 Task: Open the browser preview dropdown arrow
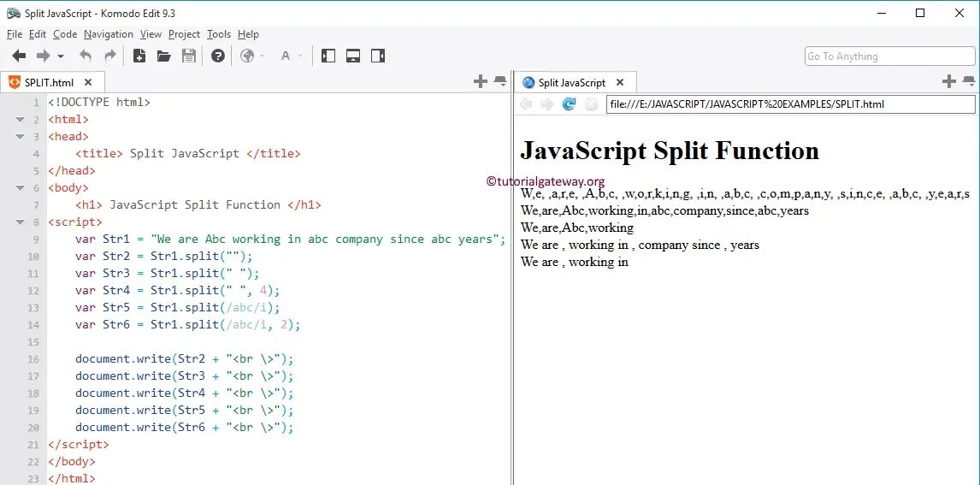coord(262,56)
